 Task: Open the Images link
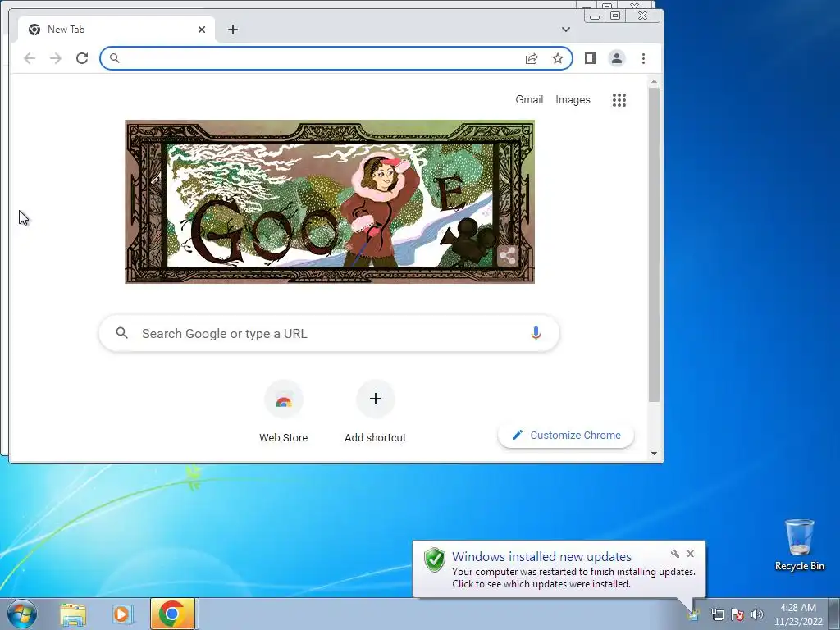click(573, 99)
